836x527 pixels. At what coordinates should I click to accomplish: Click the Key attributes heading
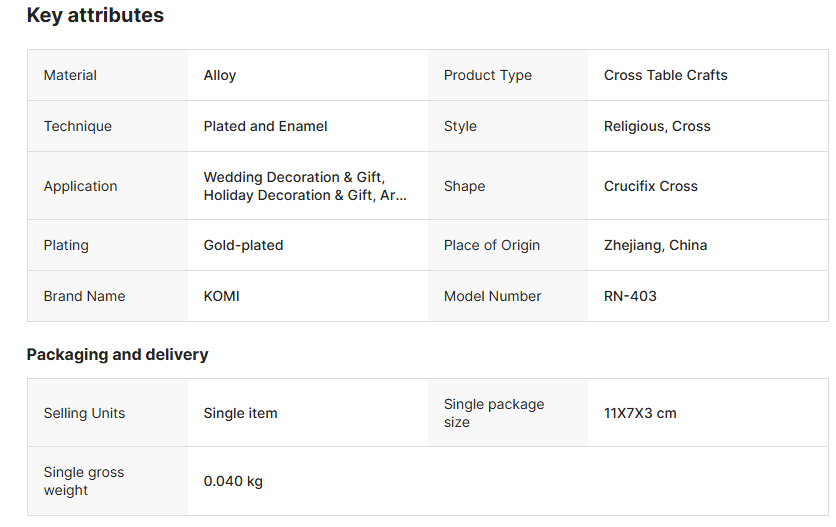tap(95, 16)
